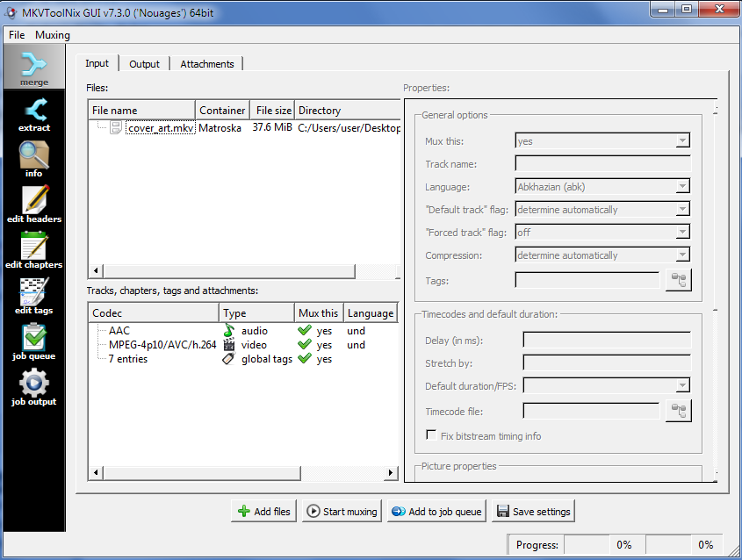Select the MPEG-4p10/AVC/h.264 track
The image size is (742, 560).
pyautogui.click(x=243, y=345)
